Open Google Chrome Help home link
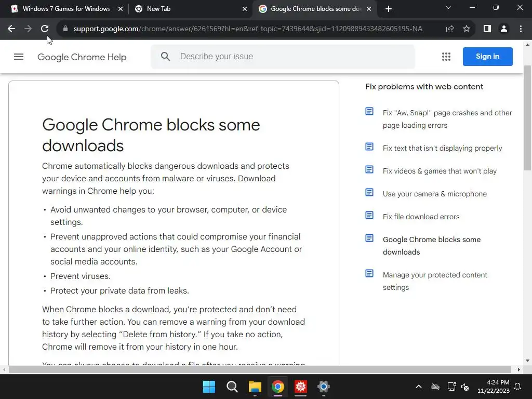The image size is (532, 399). pos(82,57)
